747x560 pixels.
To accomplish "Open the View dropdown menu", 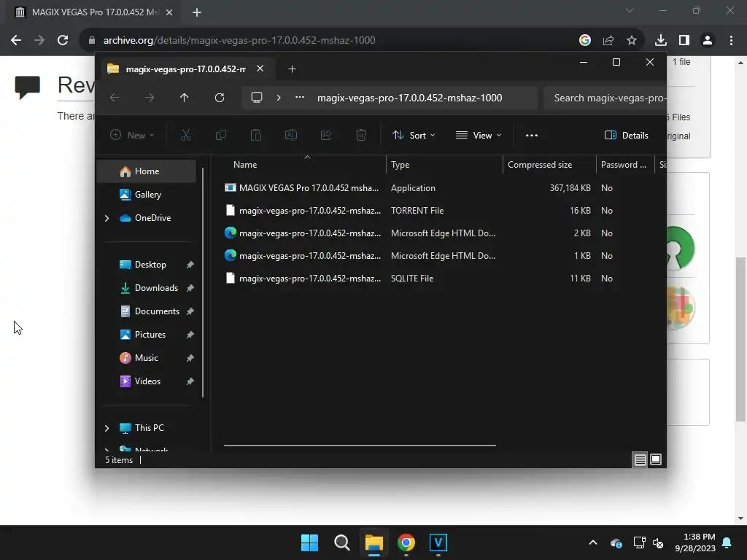I will coord(479,135).
